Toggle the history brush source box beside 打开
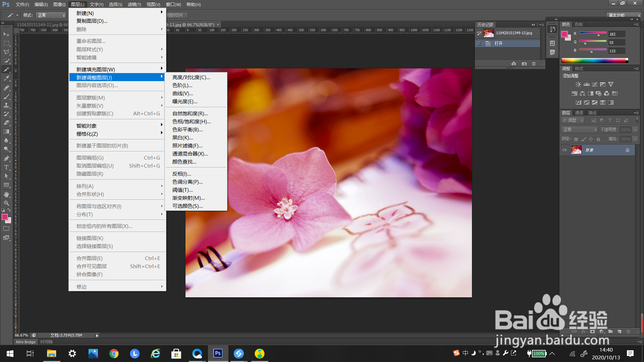The width and height of the screenshot is (644, 362). click(x=479, y=44)
